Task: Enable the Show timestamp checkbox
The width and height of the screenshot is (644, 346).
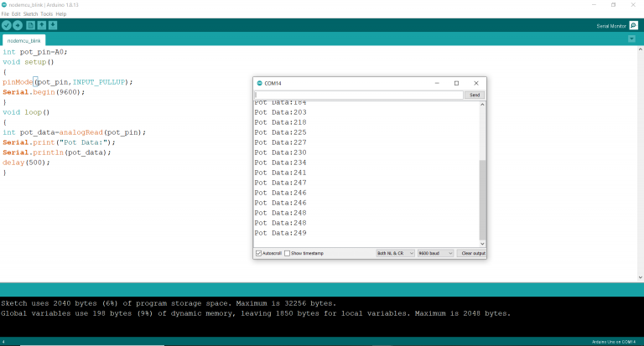Action: coord(288,253)
